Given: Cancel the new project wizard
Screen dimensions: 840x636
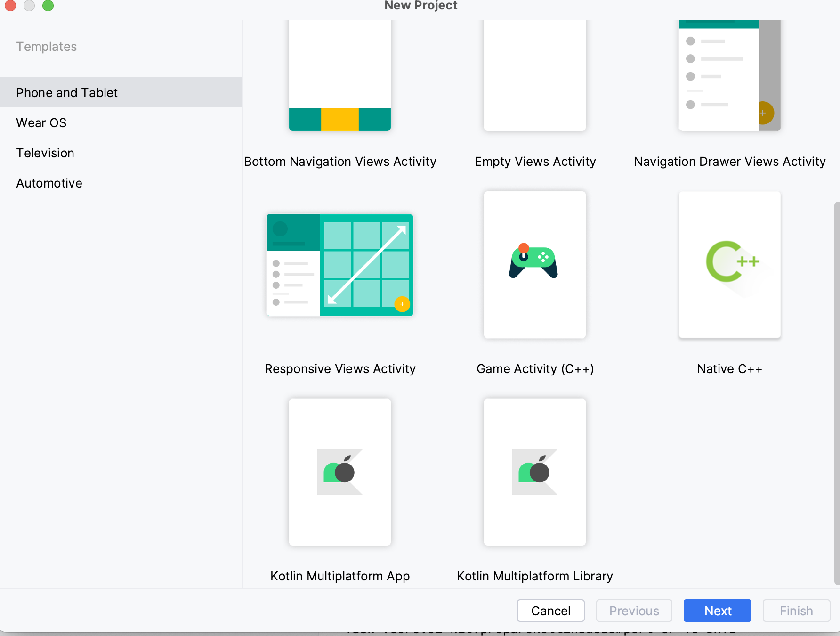Looking at the screenshot, I should (x=550, y=611).
